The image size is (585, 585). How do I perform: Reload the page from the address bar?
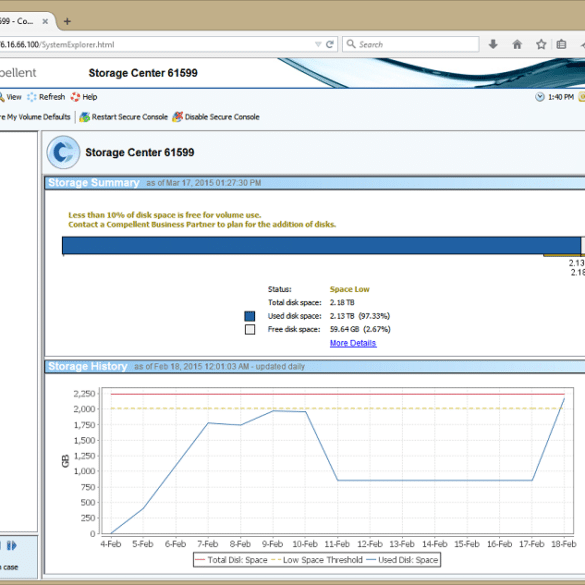[330, 44]
